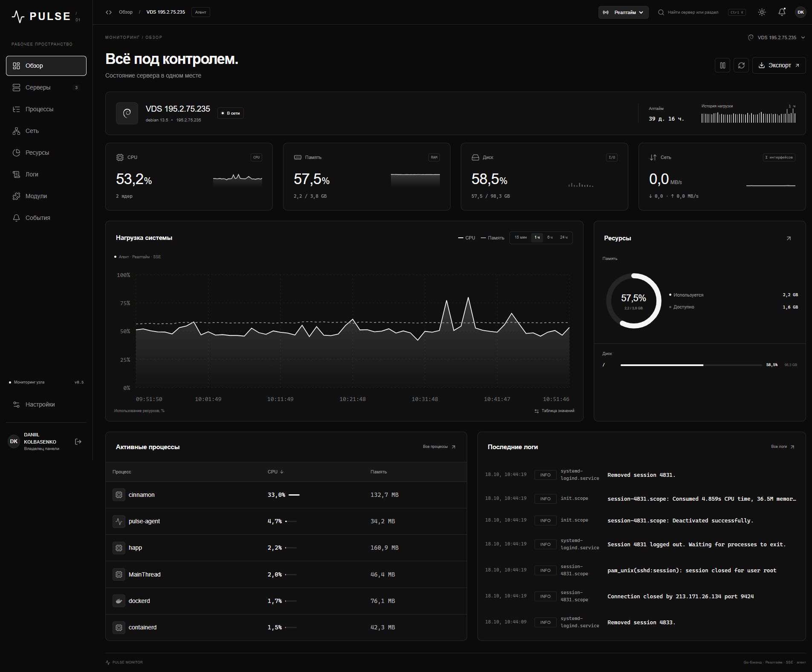Toggle the Память series in chart legend

click(x=492, y=238)
